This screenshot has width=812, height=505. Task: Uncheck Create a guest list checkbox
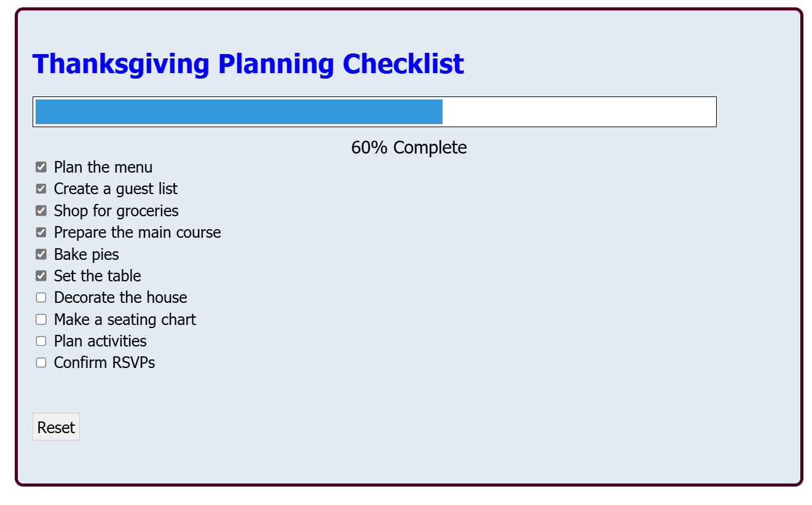41,189
